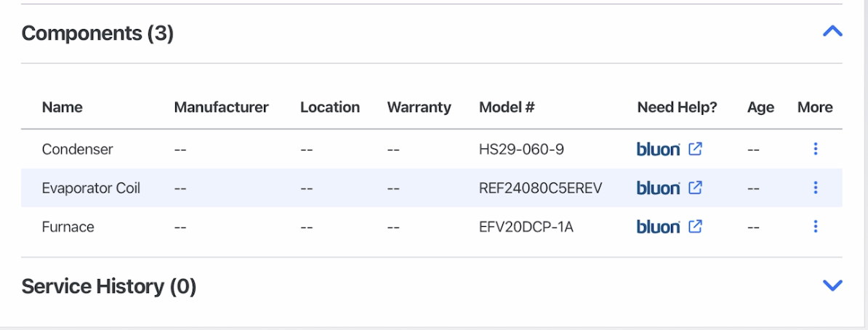Expand the Service History section chevron
868x330 pixels.
[x=832, y=285]
